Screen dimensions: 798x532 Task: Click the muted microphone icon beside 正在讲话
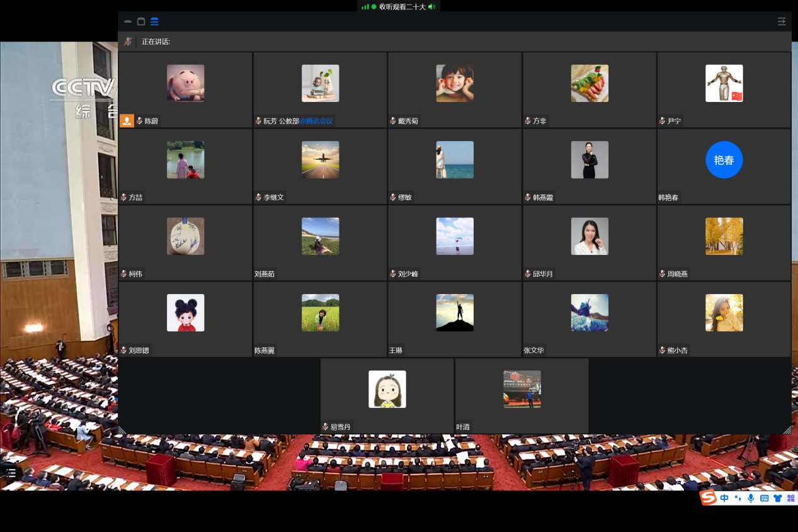[128, 42]
